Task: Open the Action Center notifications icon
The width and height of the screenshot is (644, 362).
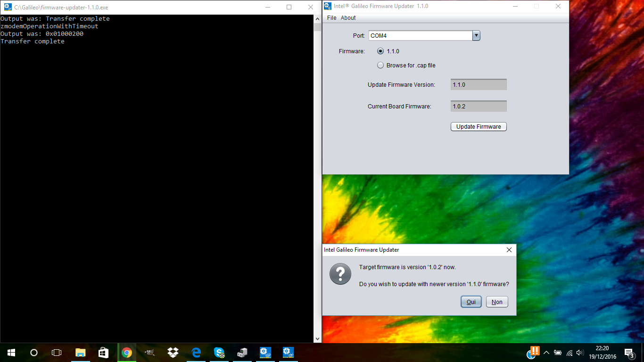Action: coord(629,353)
